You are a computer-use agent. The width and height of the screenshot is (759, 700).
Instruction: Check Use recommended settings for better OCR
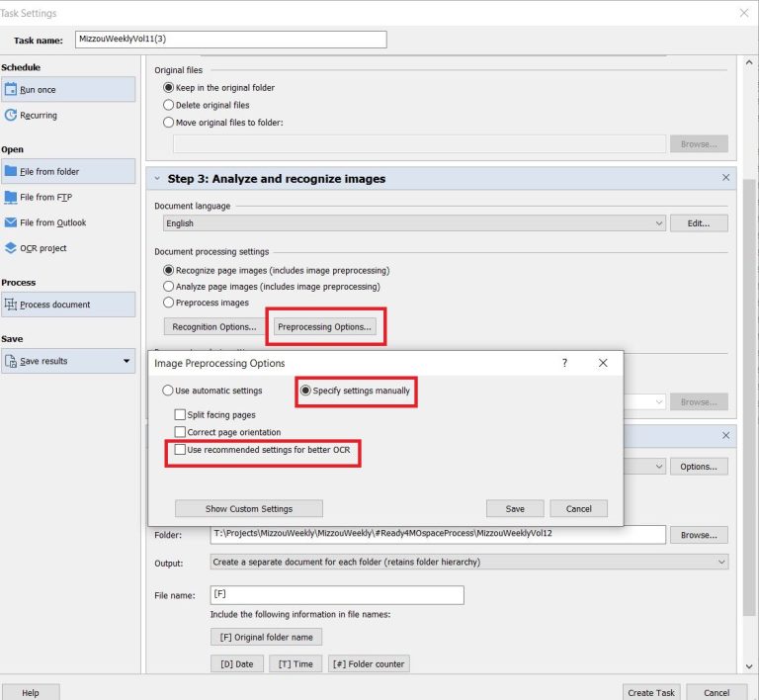tap(180, 450)
